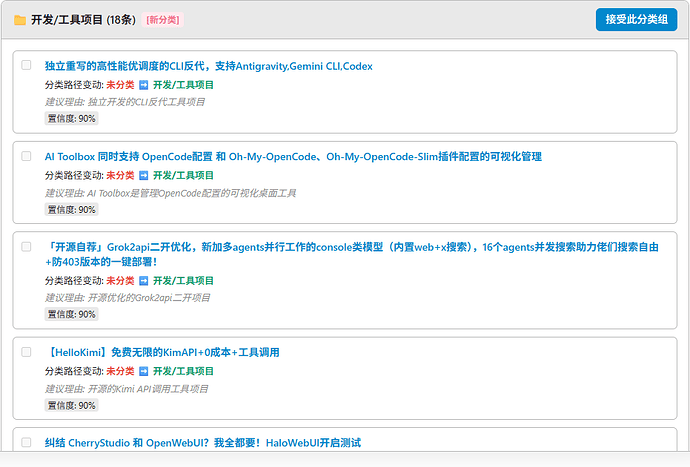Click the arrow icon in HelloKimi card
This screenshot has height=467, width=690.
click(x=143, y=371)
